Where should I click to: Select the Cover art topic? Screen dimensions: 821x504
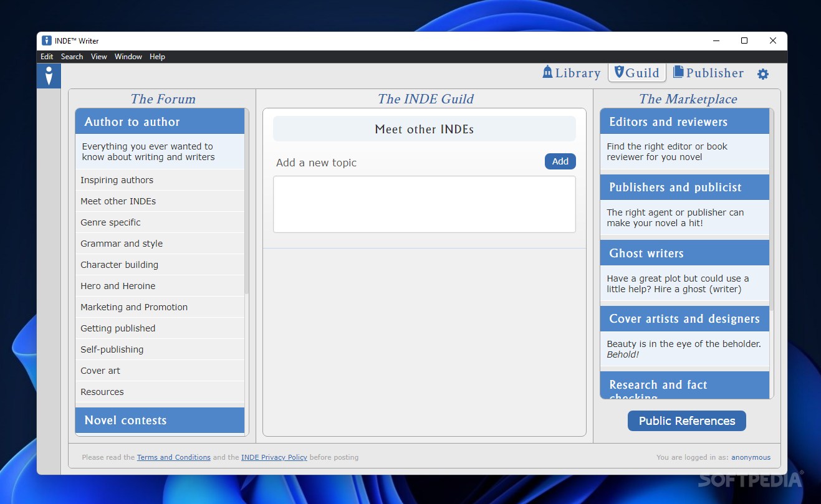[160, 371]
